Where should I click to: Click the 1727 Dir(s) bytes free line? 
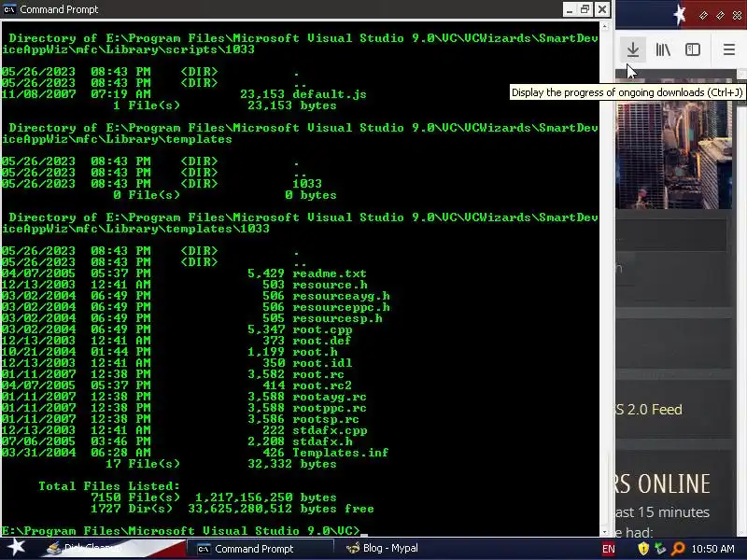tap(232, 509)
